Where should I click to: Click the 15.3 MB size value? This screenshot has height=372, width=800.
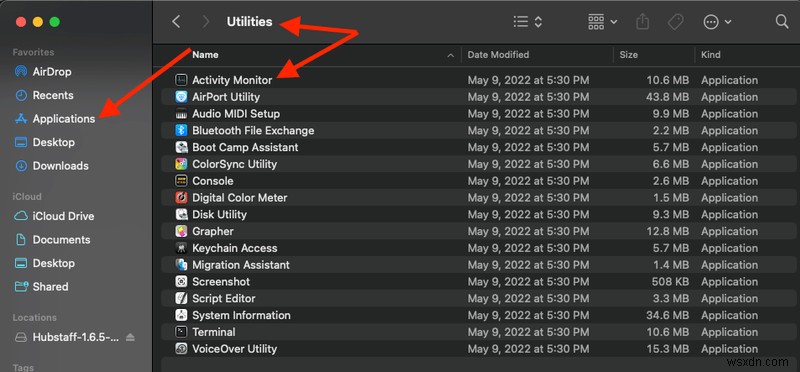(667, 349)
